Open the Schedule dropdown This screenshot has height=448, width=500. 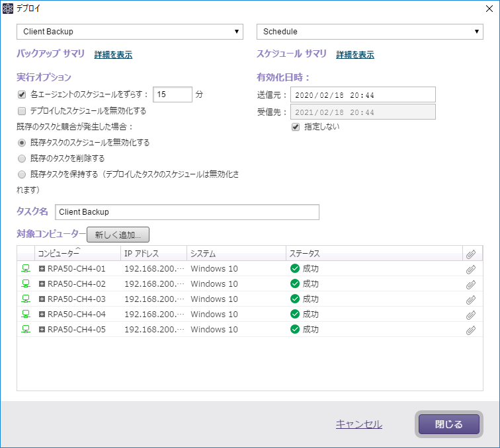370,32
